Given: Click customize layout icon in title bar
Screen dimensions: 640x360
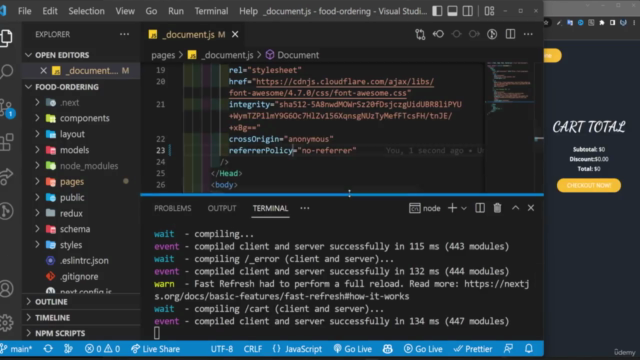Looking at the screenshot, I should click(x=489, y=11).
